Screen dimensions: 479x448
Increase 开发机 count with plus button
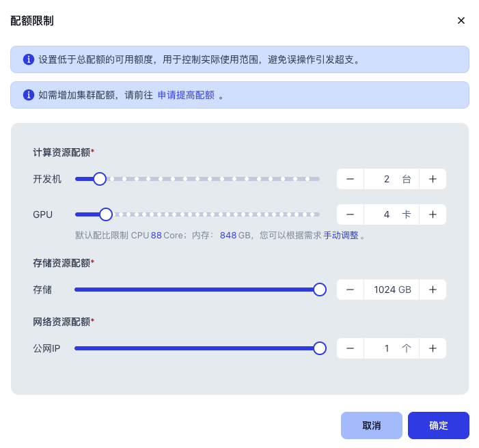tap(433, 179)
